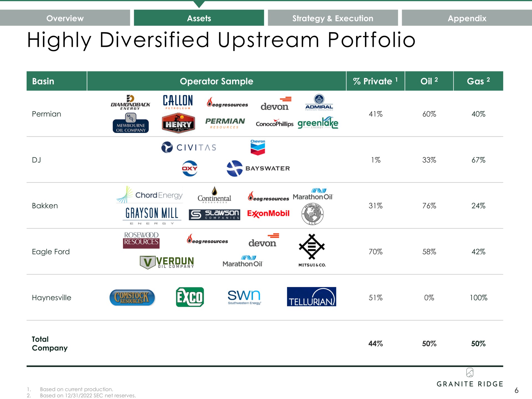Click the Granite Ridge logo

pyautogui.click(x=470, y=377)
